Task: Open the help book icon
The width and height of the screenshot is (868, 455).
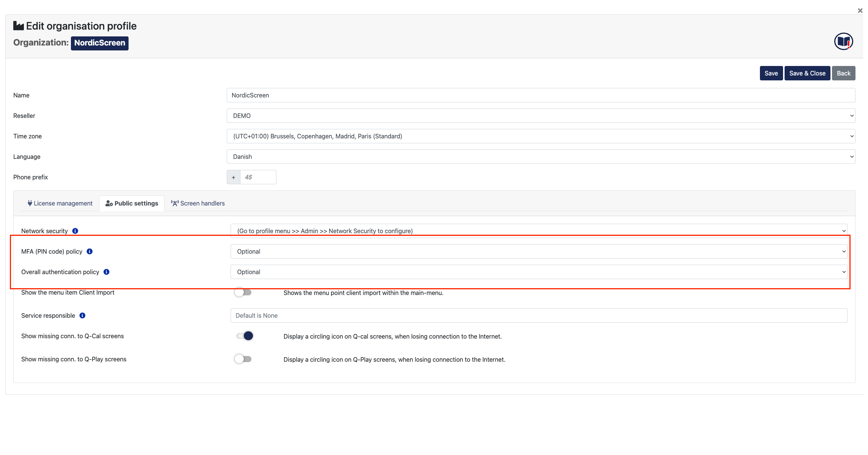Action: pos(843,41)
